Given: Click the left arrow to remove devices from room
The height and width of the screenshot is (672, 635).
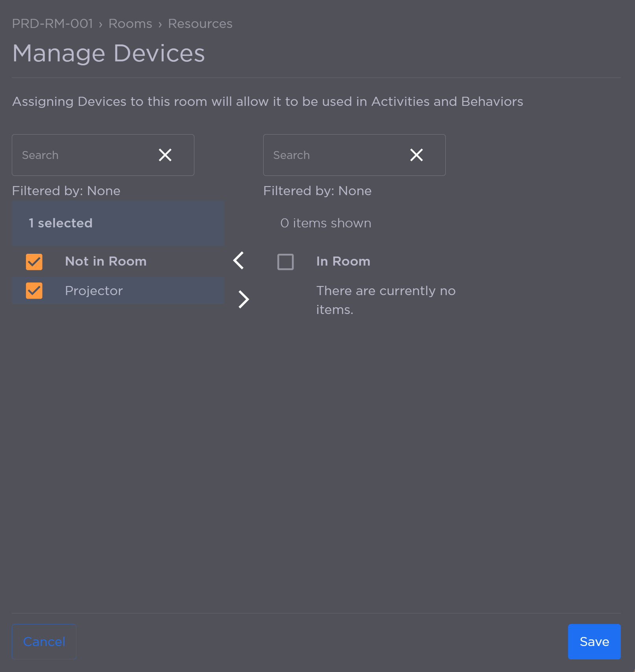Looking at the screenshot, I should pos(238,260).
